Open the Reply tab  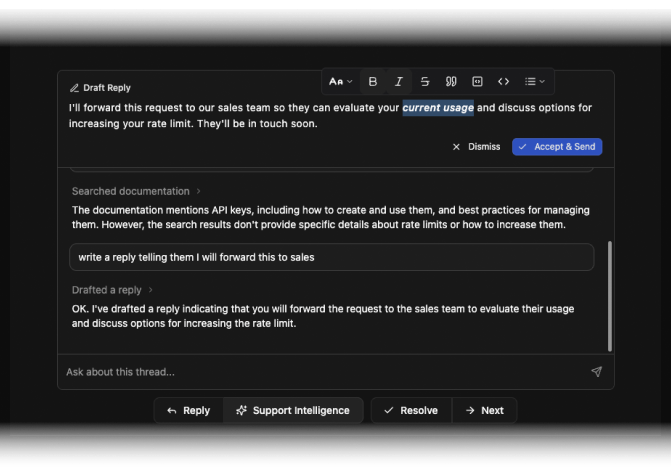[x=188, y=410]
